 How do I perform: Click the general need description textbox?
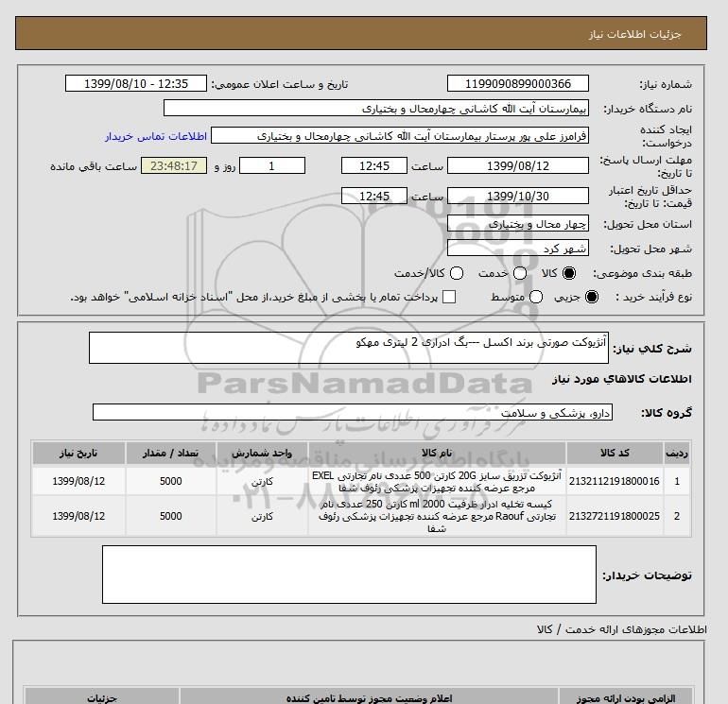[349, 348]
